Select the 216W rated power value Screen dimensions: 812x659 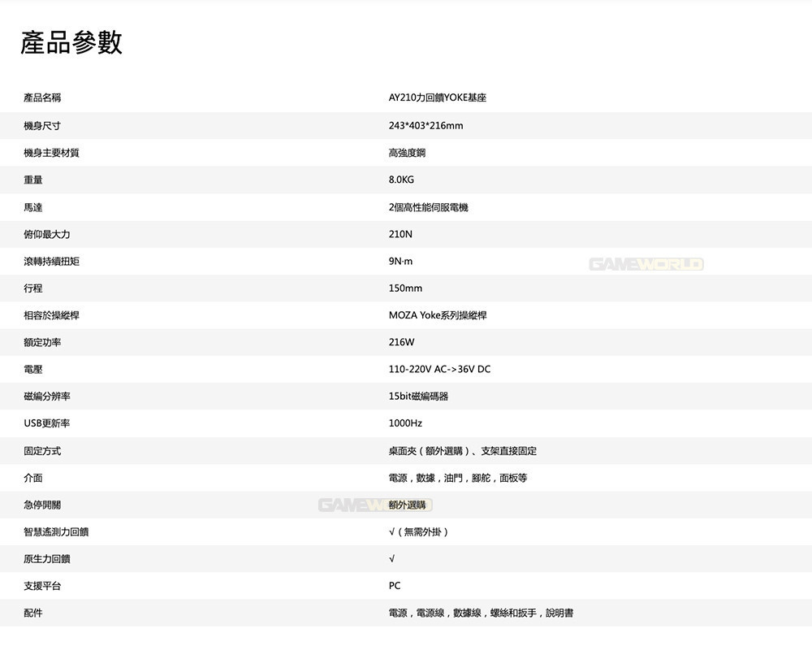tap(401, 342)
